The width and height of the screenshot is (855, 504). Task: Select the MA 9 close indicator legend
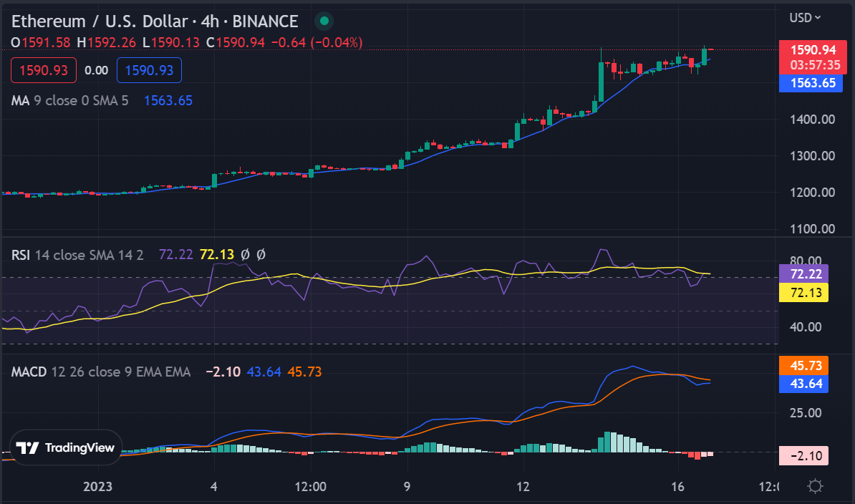point(69,101)
